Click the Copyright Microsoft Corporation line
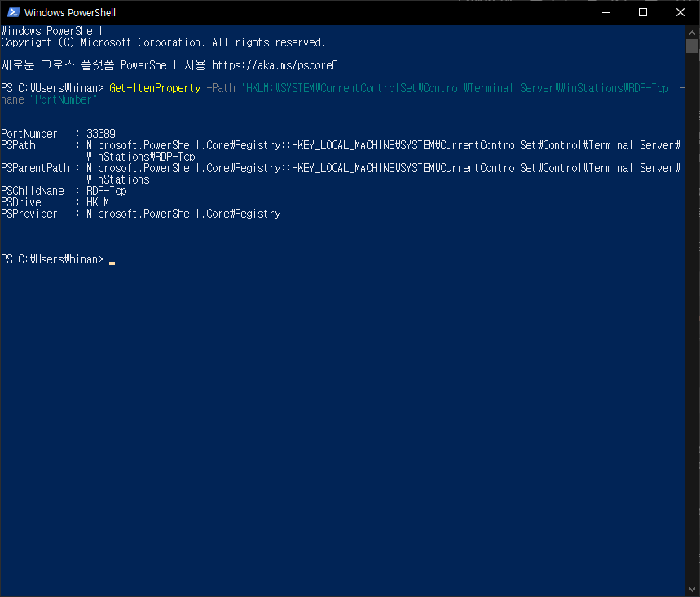This screenshot has height=597, width=700. click(162, 42)
